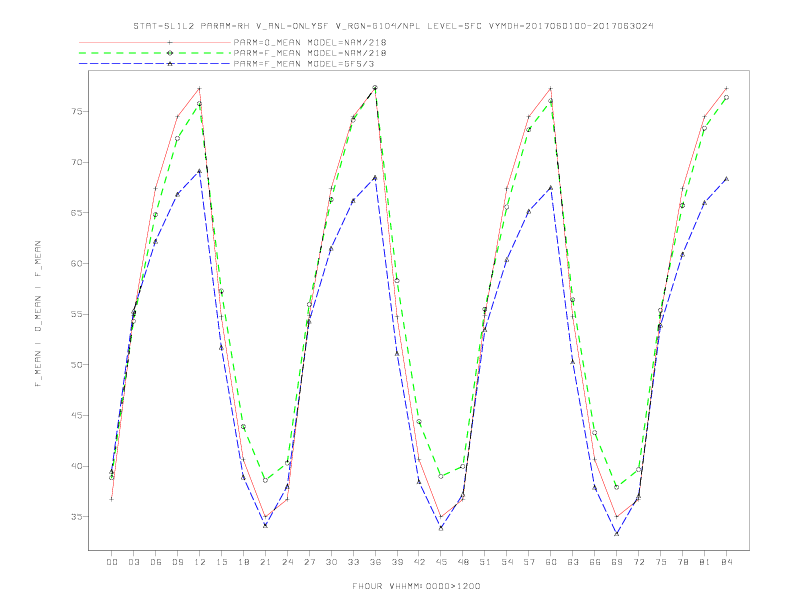Click x-axis tick label 81
The width and height of the screenshot is (792, 612).
705,562
